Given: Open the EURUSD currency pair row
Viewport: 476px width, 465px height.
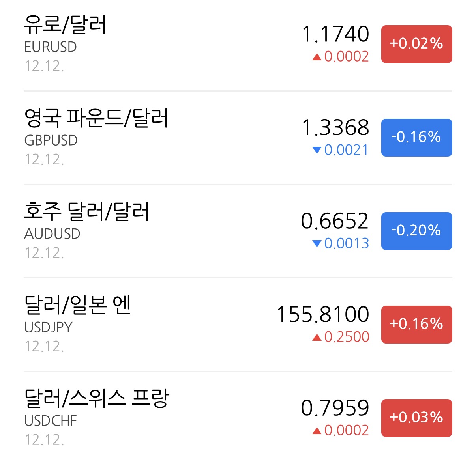Looking at the screenshot, I should pyautogui.click(x=238, y=45).
